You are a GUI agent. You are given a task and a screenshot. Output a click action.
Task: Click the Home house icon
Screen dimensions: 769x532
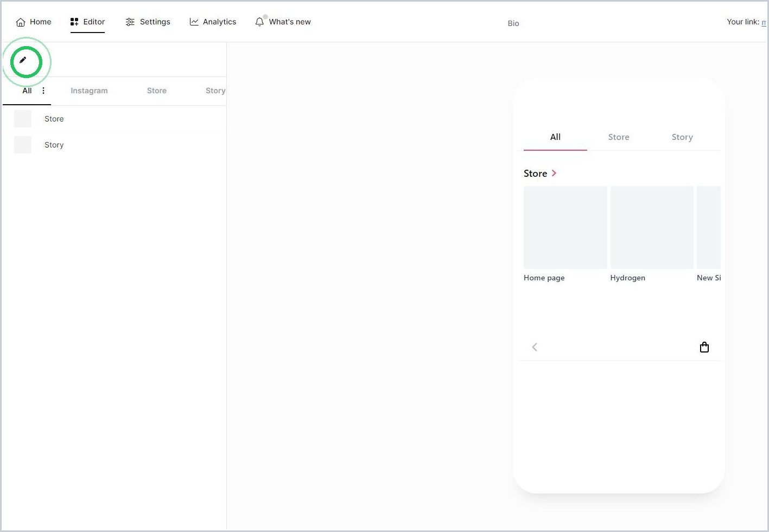point(21,22)
